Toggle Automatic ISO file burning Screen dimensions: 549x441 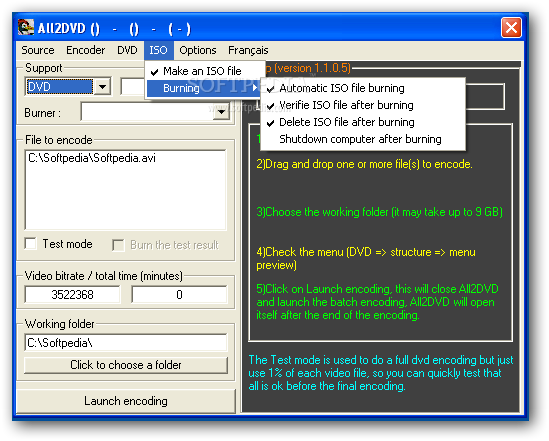click(363, 88)
